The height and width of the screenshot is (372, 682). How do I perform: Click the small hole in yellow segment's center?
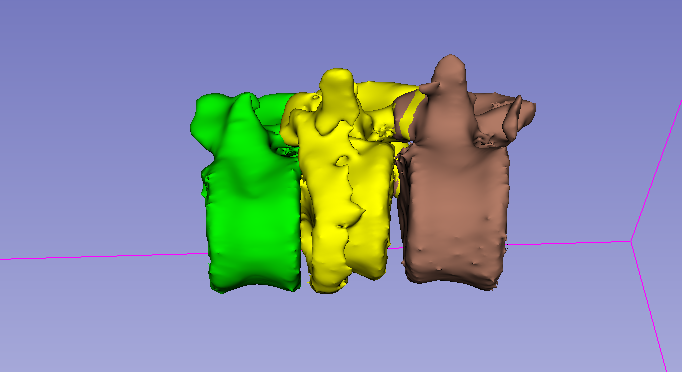342,161
